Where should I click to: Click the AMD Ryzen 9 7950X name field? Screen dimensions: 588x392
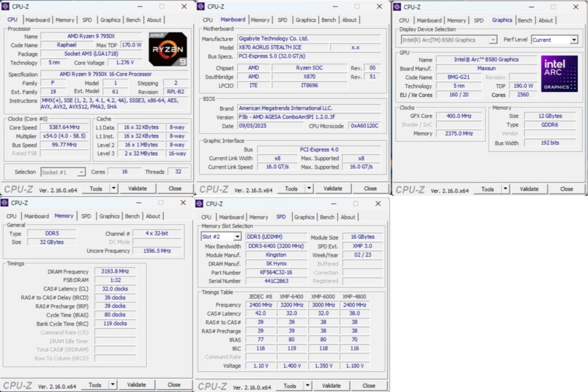tap(91, 36)
